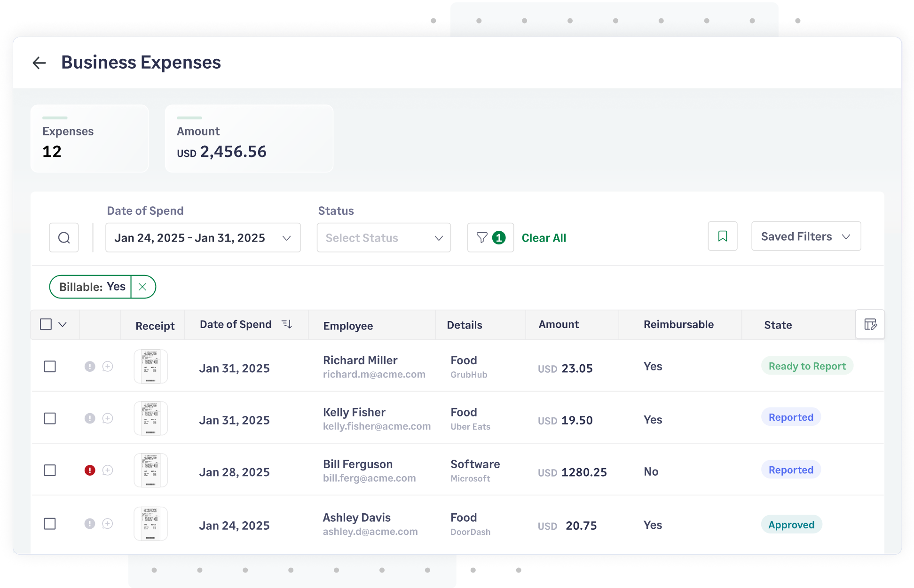Viewport: 914px width, 588px height.
Task: Click the sort icon on Date of Spend column
Action: pyautogui.click(x=287, y=324)
